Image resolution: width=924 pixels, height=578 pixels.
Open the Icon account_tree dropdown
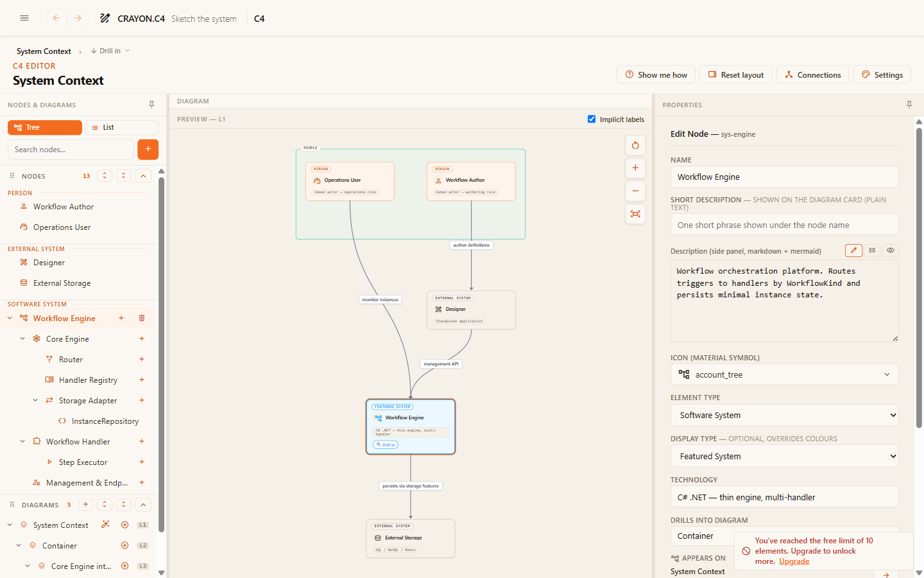[784, 374]
